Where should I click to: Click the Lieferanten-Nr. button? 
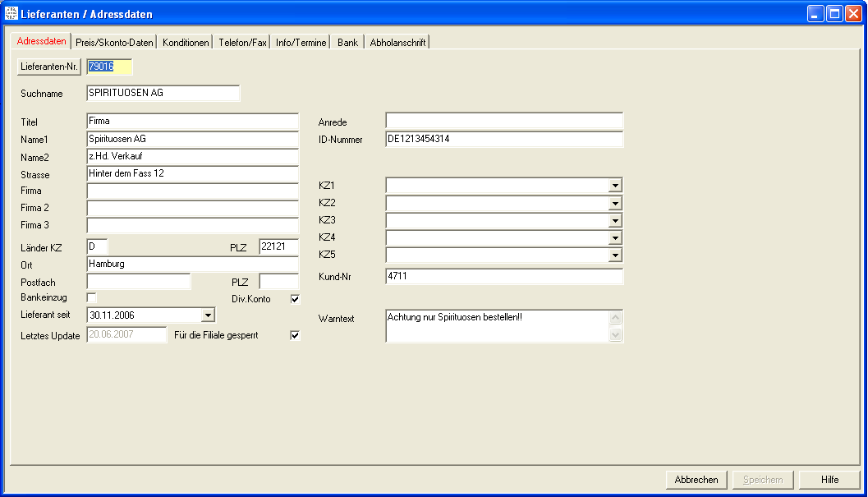[49, 67]
